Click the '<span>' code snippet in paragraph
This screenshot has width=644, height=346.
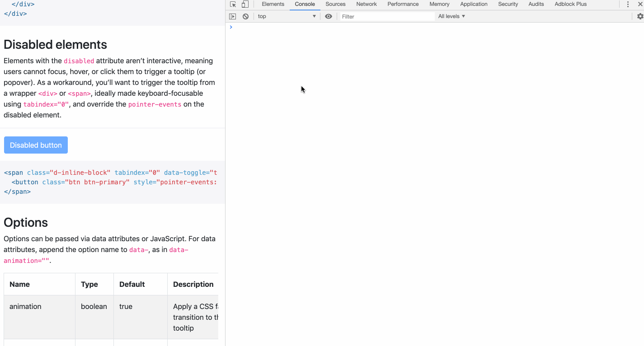click(x=80, y=94)
